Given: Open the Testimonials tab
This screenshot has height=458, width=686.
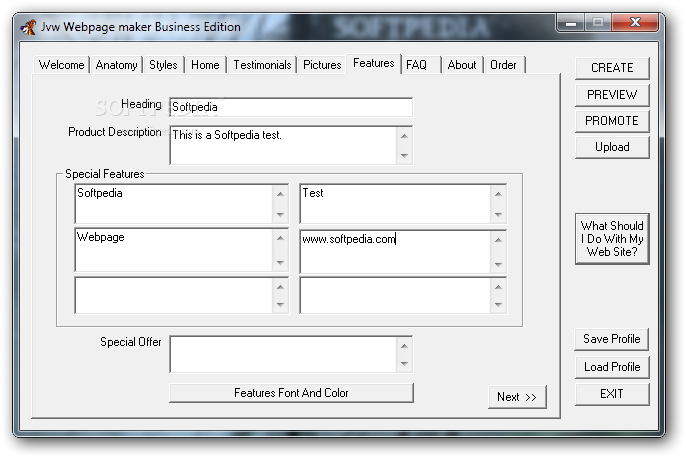Looking at the screenshot, I should 262,65.
